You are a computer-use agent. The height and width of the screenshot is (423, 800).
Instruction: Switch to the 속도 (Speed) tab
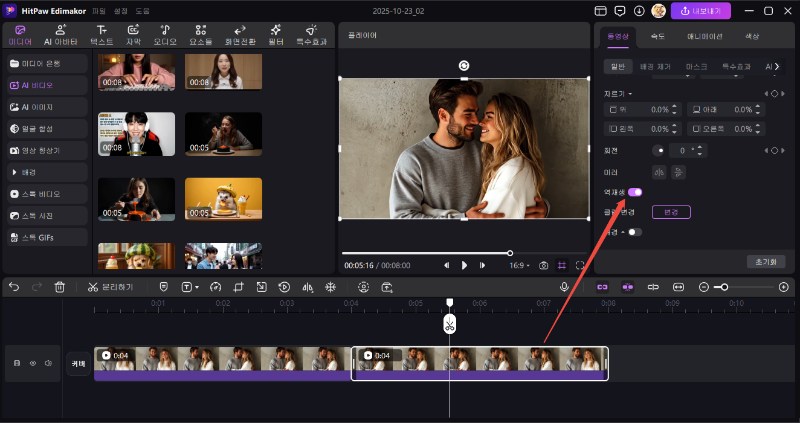[x=657, y=36]
